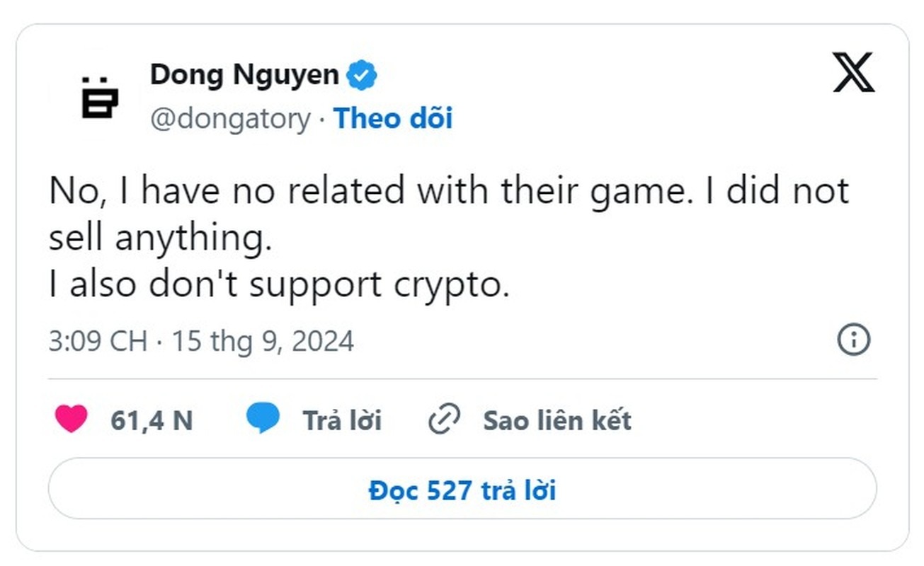924x566 pixels.
Task: Select Sao liên kết text
Action: pos(557,420)
